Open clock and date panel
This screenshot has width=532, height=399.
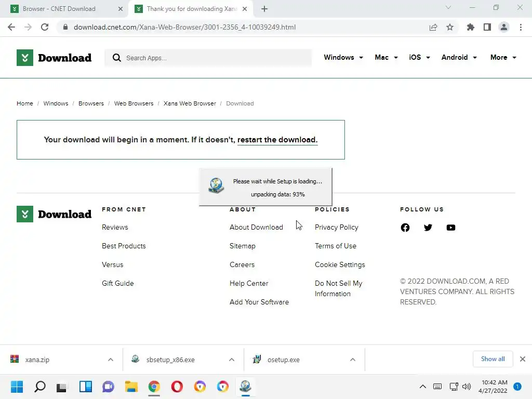click(x=493, y=387)
